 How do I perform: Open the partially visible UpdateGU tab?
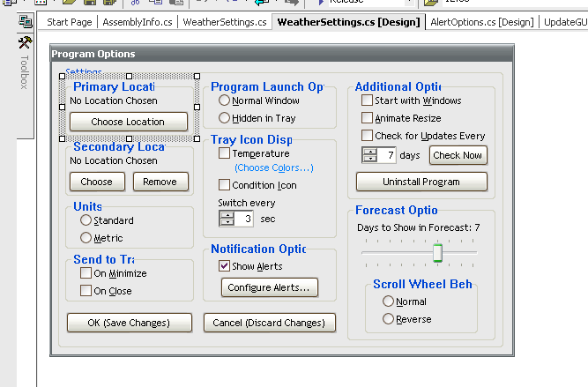coord(565,22)
